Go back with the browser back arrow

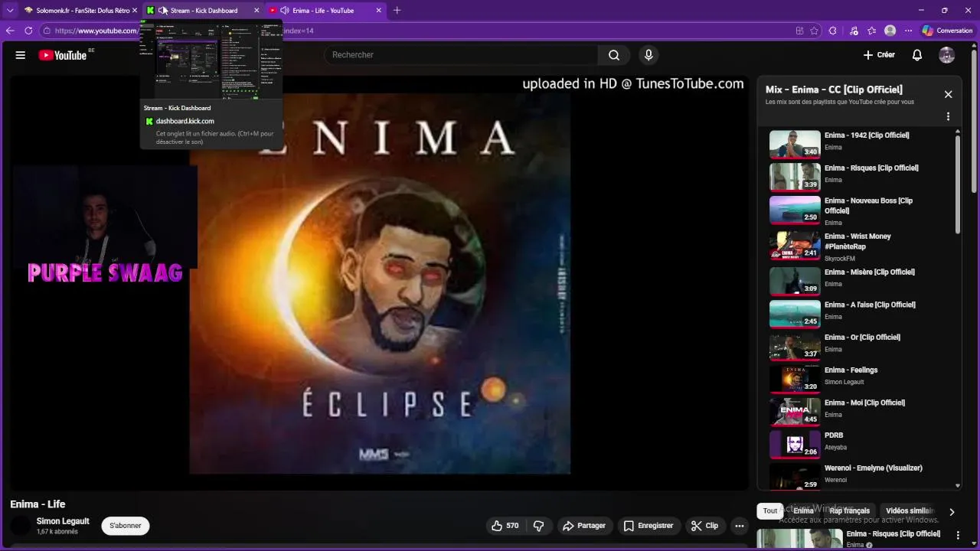pyautogui.click(x=10, y=31)
